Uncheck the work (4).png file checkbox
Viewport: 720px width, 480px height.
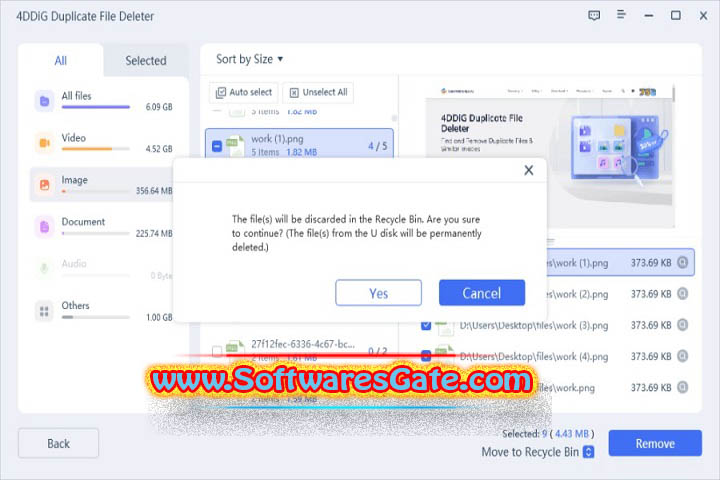pyautogui.click(x=426, y=356)
